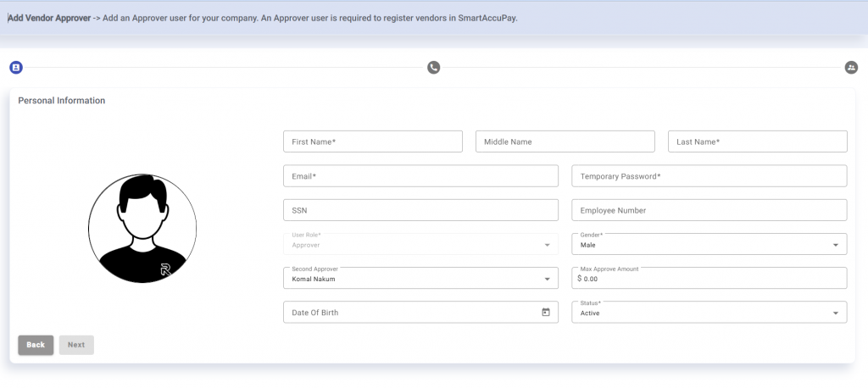The width and height of the screenshot is (868, 388).
Task: Open the Date Of Birth calendar icon
Action: click(546, 313)
